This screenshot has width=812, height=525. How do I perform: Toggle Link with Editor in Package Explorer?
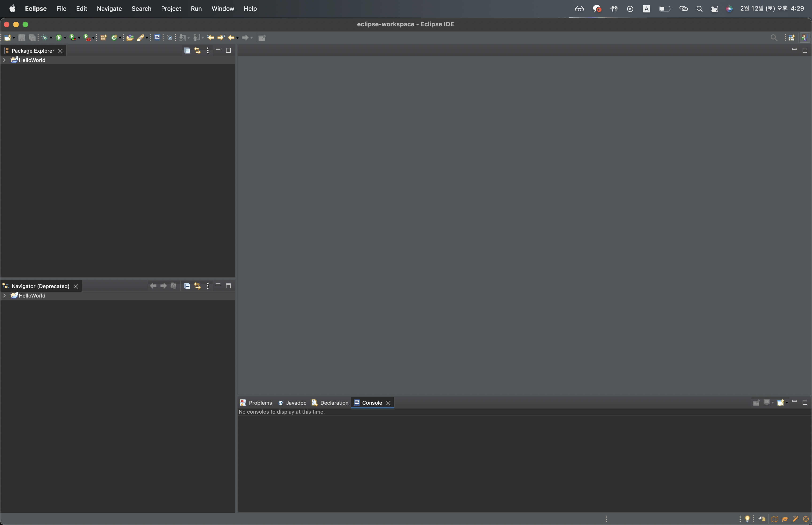[x=197, y=51]
